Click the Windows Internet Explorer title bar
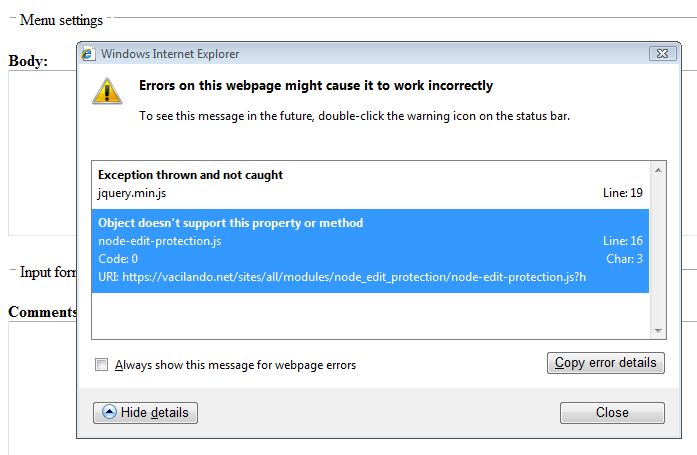 [365, 54]
